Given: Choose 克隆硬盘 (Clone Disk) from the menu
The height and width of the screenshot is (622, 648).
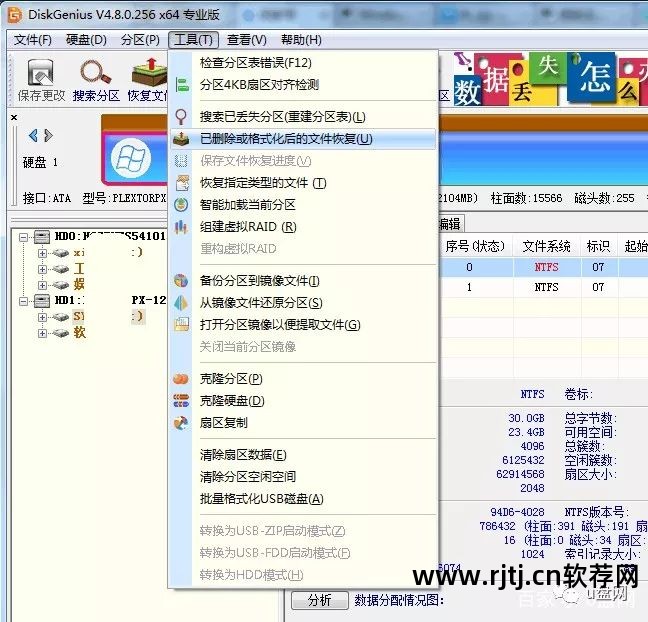Looking at the screenshot, I should pyautogui.click(x=232, y=401).
